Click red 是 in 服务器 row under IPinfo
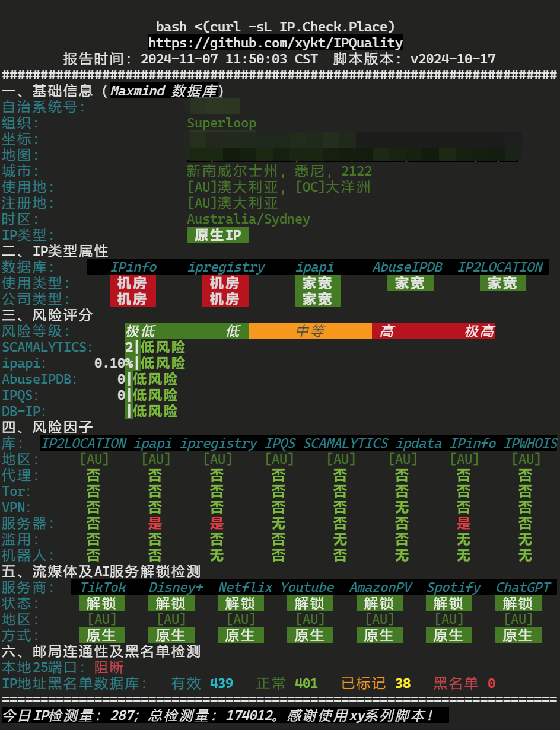 click(x=464, y=523)
